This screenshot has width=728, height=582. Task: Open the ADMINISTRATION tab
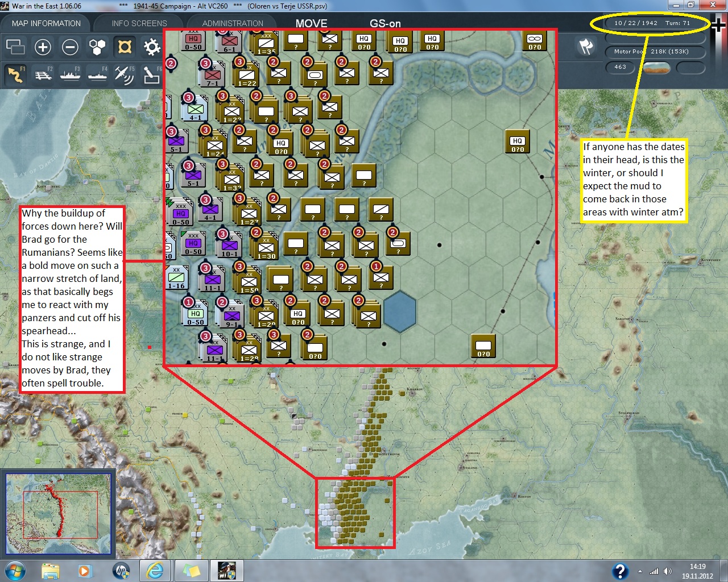(233, 23)
